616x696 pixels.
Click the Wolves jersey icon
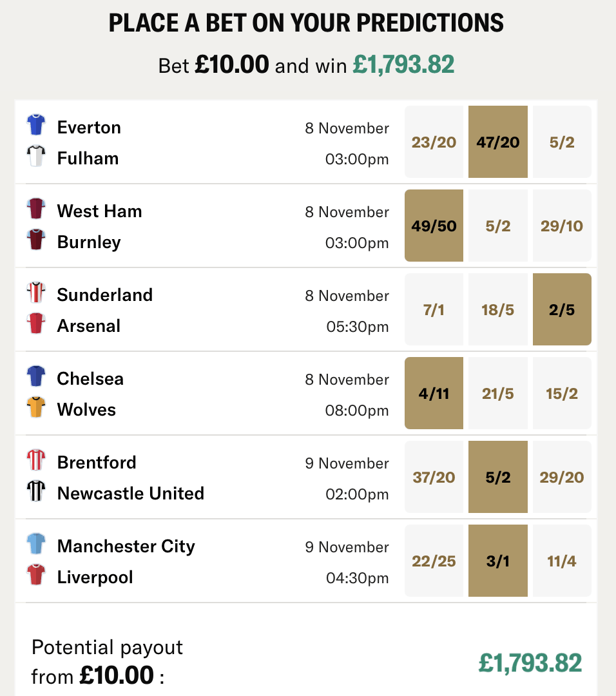click(x=36, y=407)
